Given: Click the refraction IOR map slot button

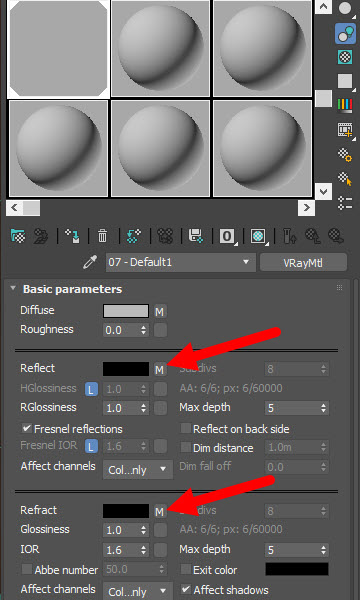Looking at the screenshot, I should tap(160, 550).
